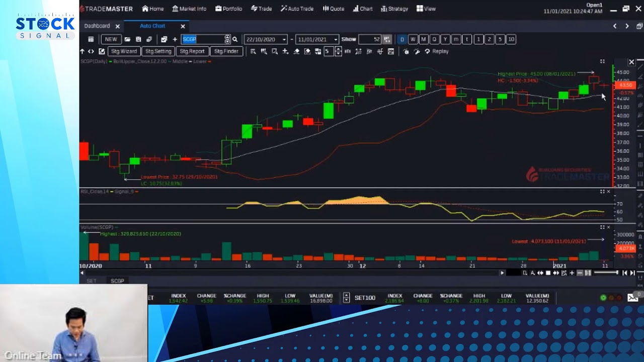Select the Y yearly timeframe
Viewport: 644px width, 362px height.
pos(445,39)
